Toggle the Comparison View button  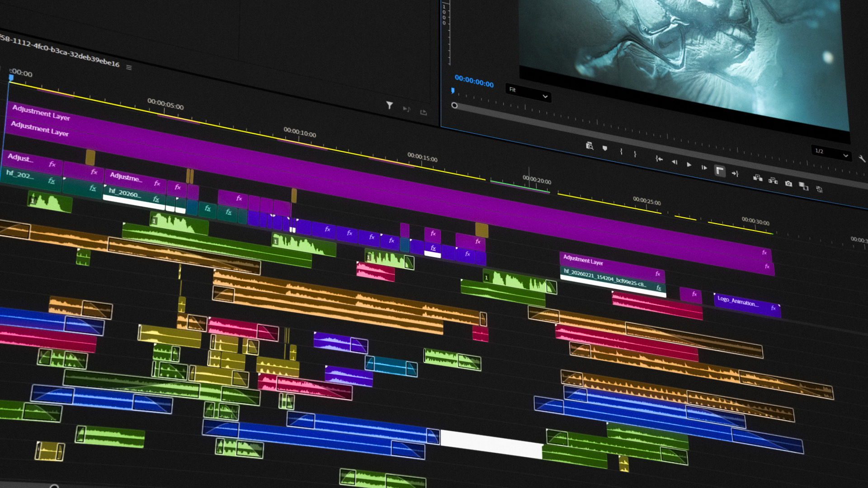[803, 186]
